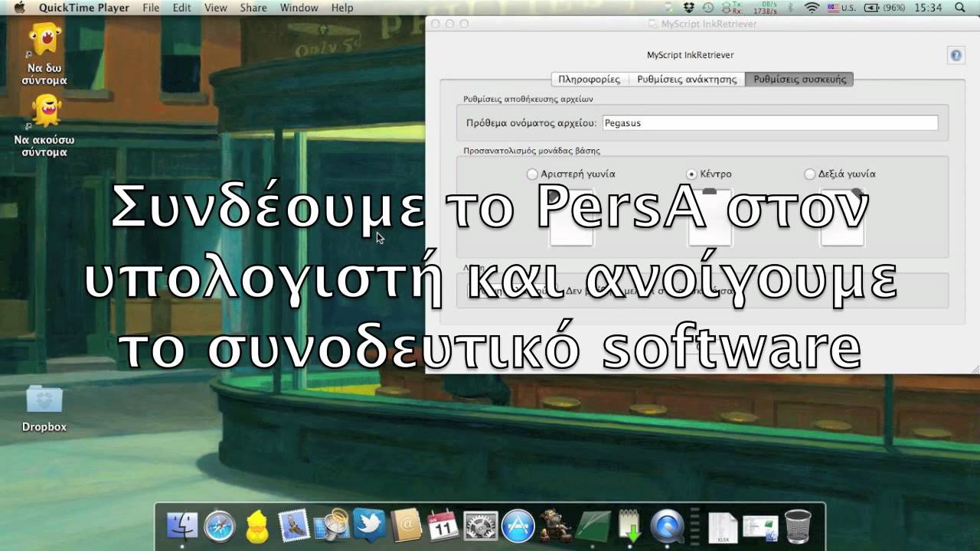Click the file name prefix field
Image resolution: width=980 pixels, height=551 pixels.
point(770,122)
